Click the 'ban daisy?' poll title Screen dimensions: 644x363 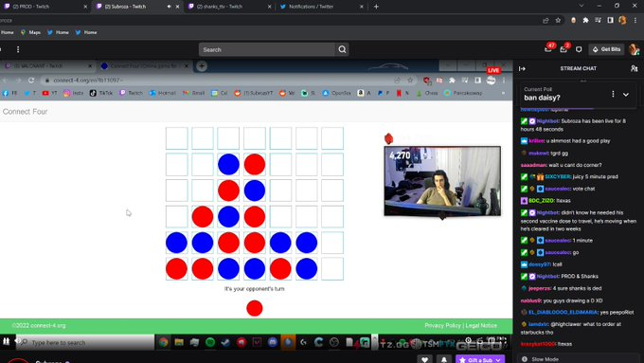542,98
